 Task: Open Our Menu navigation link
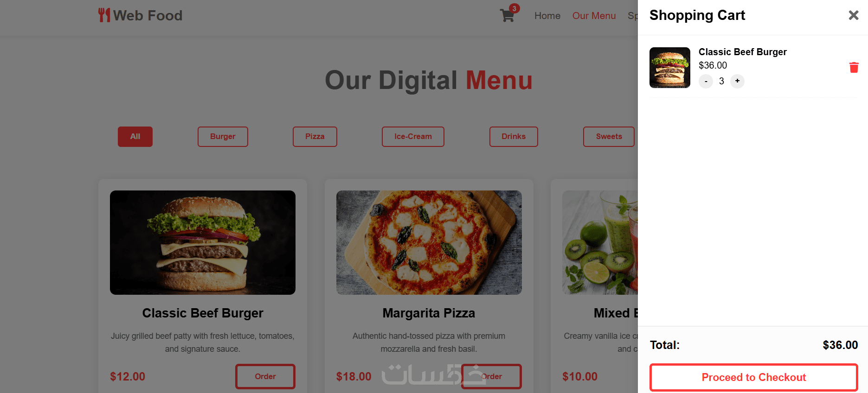(594, 16)
